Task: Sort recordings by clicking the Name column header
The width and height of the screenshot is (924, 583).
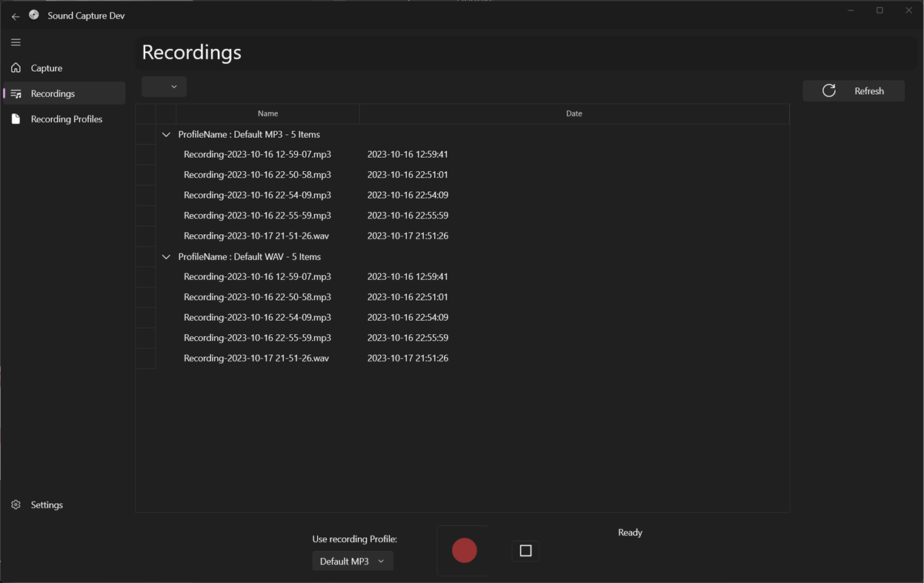Action: [x=267, y=113]
